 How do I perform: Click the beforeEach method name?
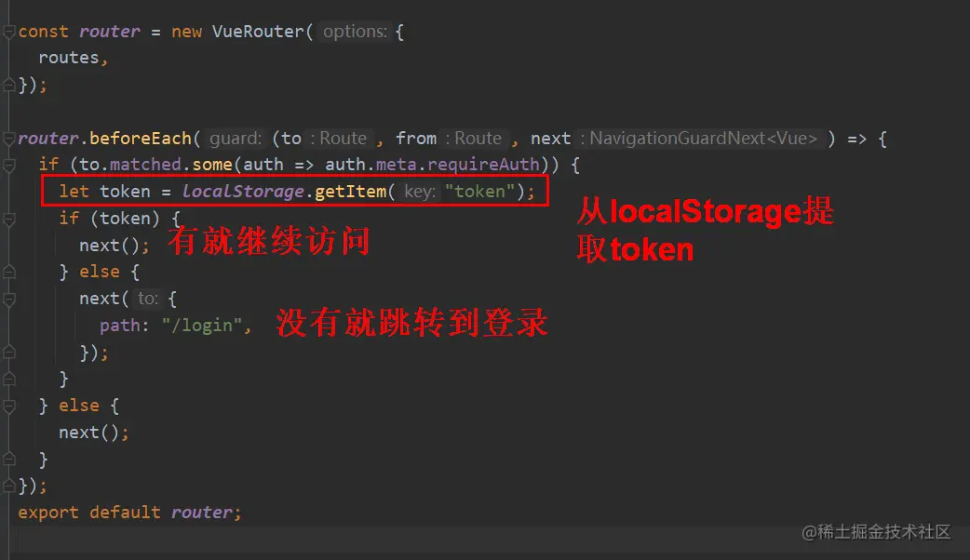(x=141, y=139)
